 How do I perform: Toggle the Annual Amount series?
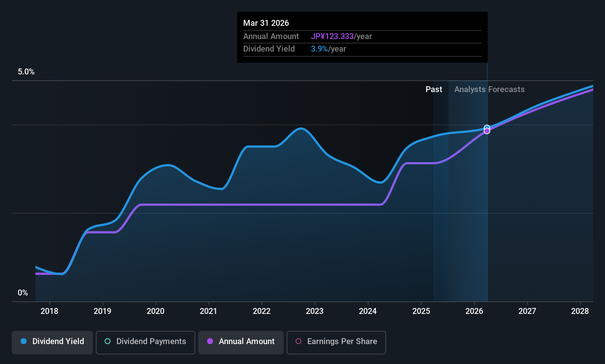(x=241, y=342)
